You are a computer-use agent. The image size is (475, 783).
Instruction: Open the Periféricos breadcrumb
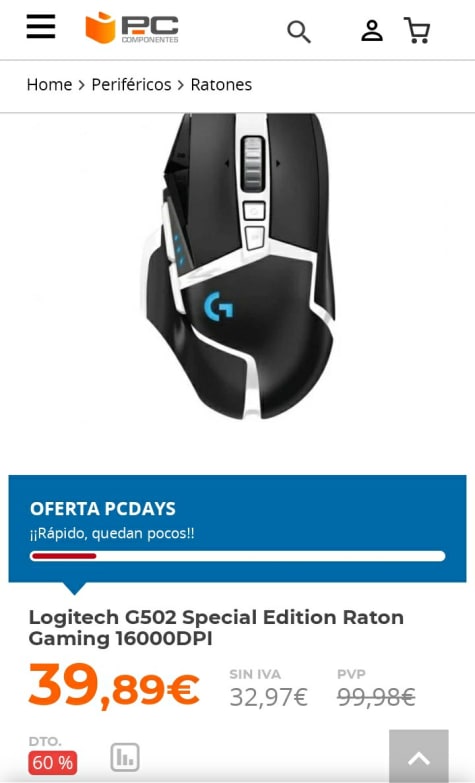131,85
